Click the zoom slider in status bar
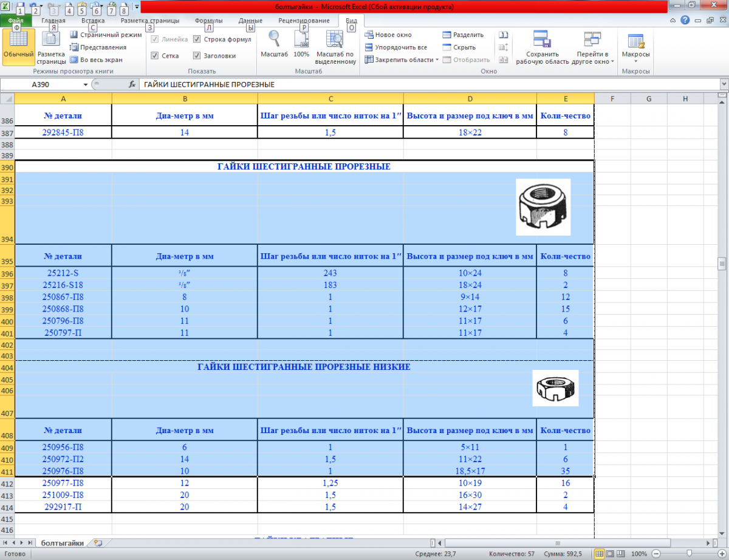This screenshot has width=729, height=560. coord(689,555)
